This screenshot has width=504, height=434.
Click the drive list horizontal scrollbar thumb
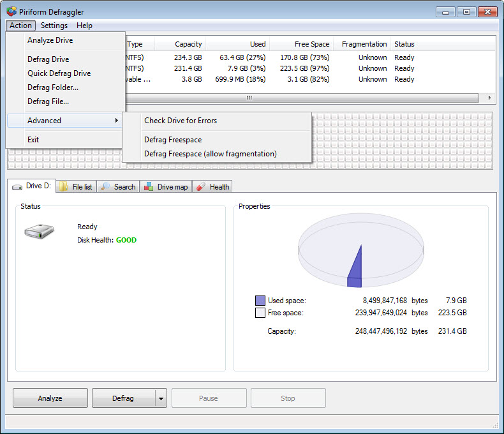(x=302, y=98)
